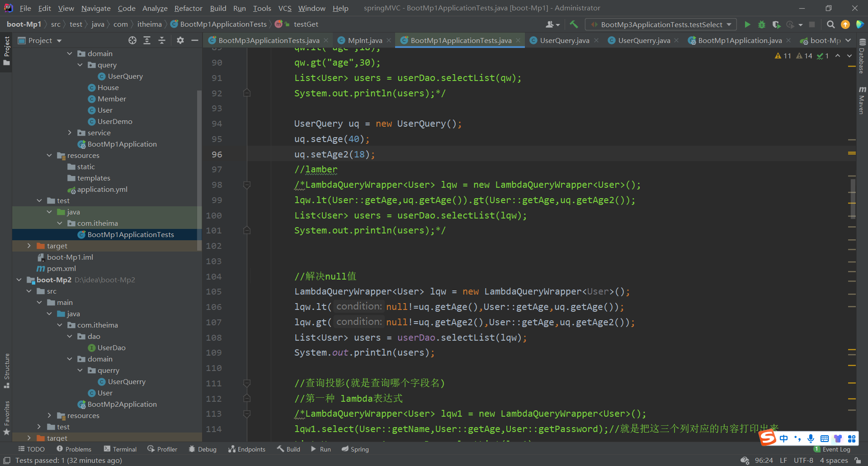This screenshot has width=868, height=466.
Task: Open the Favorites tool window
Action: [x=6, y=418]
